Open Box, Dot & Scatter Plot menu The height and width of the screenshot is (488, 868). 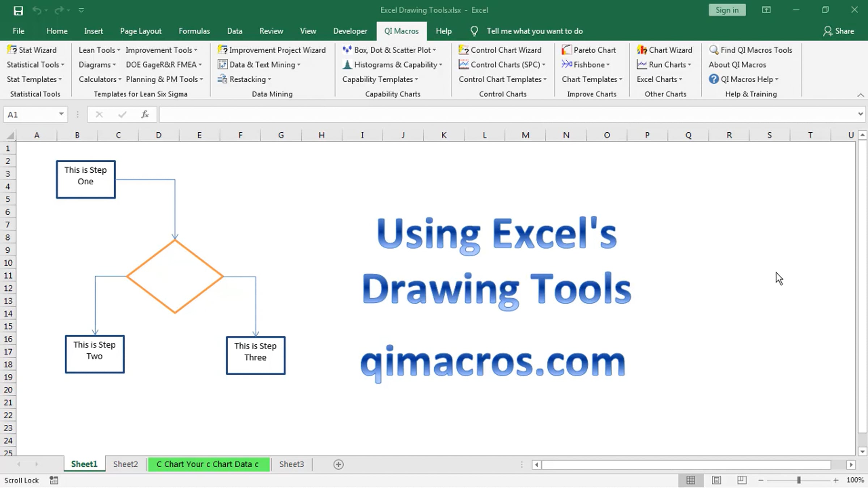389,50
